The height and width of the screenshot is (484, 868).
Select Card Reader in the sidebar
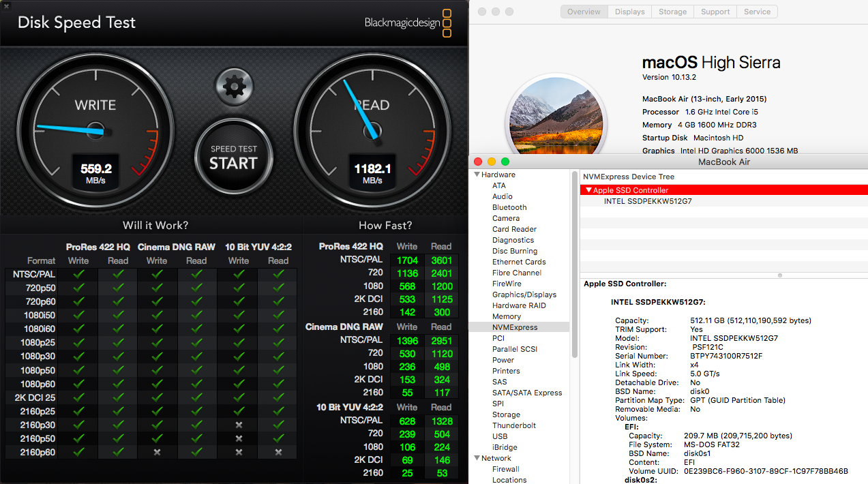(514, 229)
